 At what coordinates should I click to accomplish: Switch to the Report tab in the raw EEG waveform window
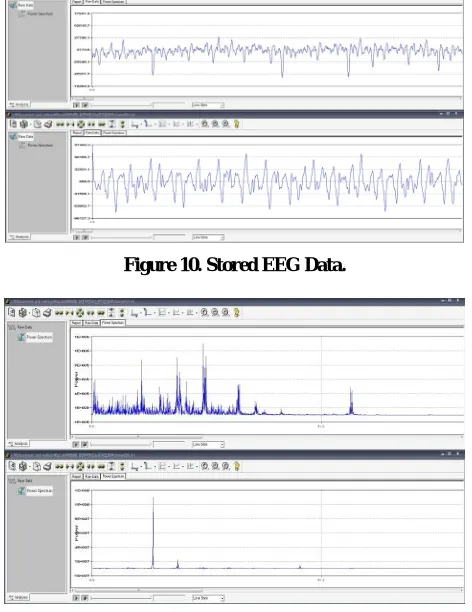(77, 133)
